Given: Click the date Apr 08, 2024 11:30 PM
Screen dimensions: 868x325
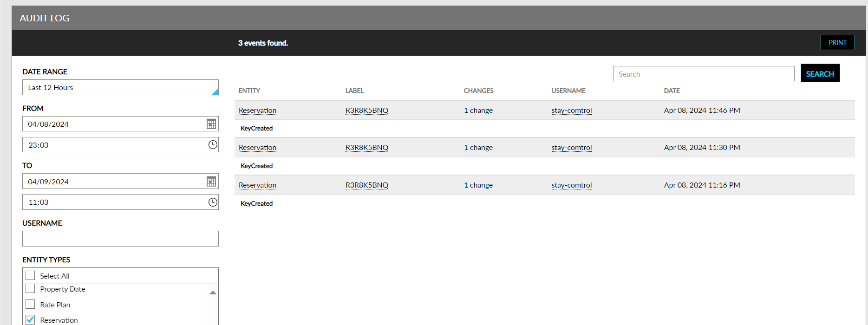Looking at the screenshot, I should (x=702, y=147).
